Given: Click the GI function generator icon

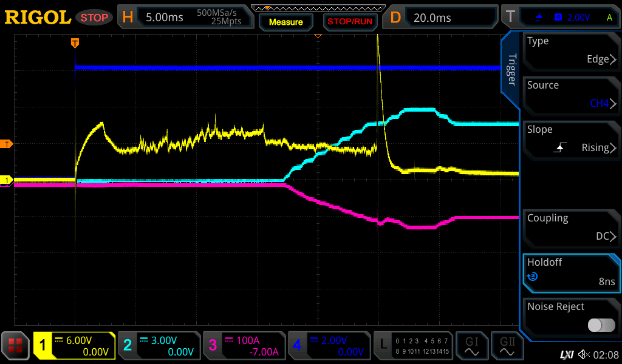Looking at the screenshot, I should [471, 345].
